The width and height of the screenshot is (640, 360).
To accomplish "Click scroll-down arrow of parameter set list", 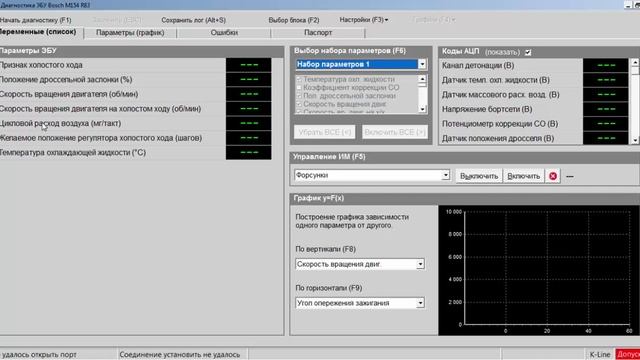I will click(422, 109).
